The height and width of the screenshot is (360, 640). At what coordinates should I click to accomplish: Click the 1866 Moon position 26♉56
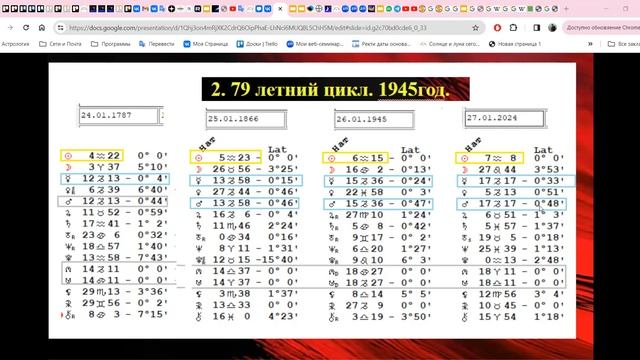coord(231,169)
